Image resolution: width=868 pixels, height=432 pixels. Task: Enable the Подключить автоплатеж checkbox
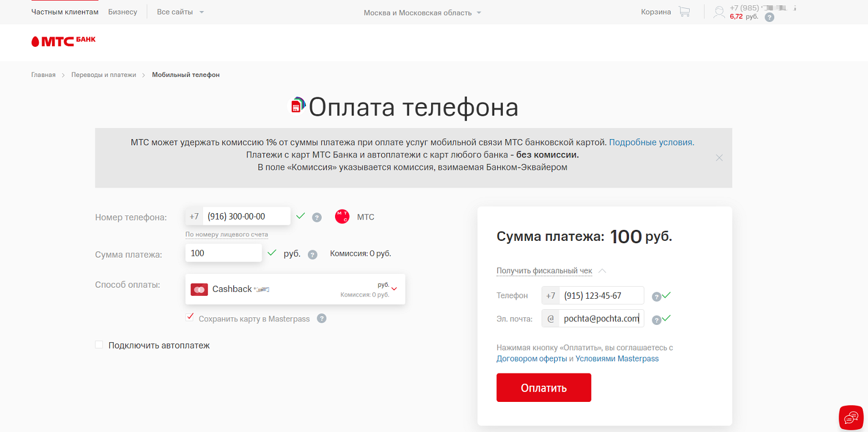99,345
